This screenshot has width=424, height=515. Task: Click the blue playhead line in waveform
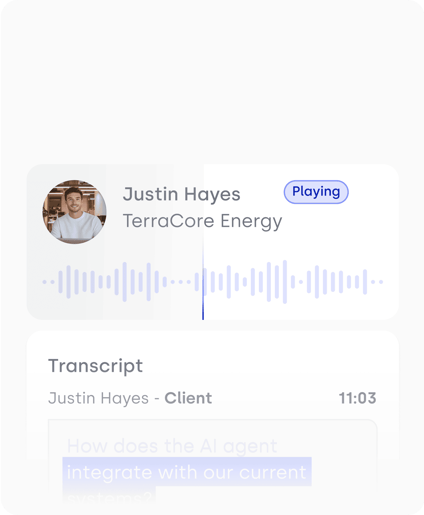203,283
